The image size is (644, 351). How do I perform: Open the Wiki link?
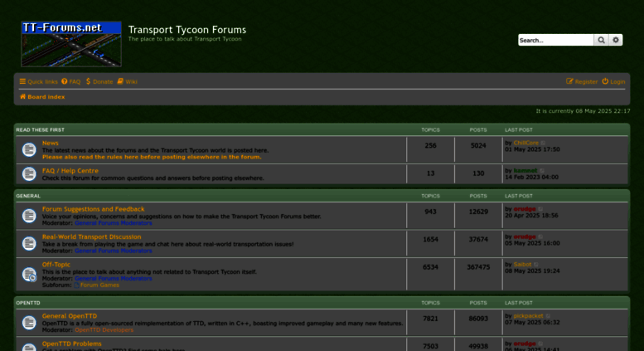(x=128, y=82)
